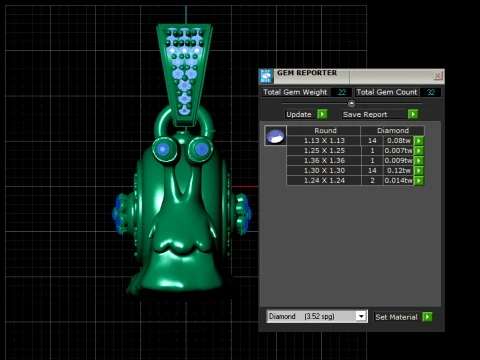
Task: Click the Total Gem Count value field
Action: click(x=431, y=92)
